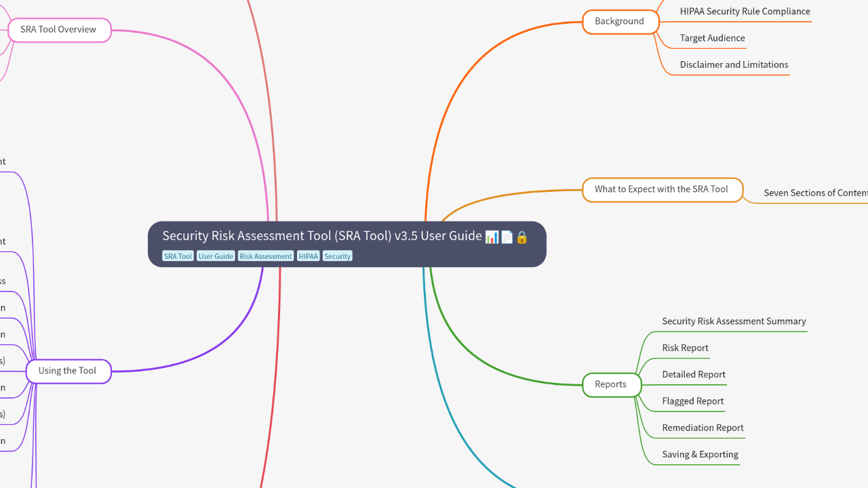The height and width of the screenshot is (488, 868).
Task: Click the document emoji in title
Action: (507, 237)
